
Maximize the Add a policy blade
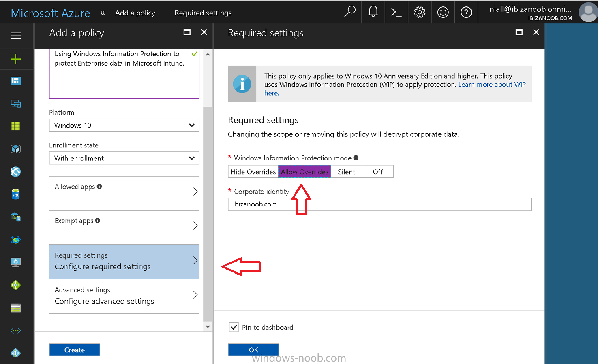pos(187,32)
